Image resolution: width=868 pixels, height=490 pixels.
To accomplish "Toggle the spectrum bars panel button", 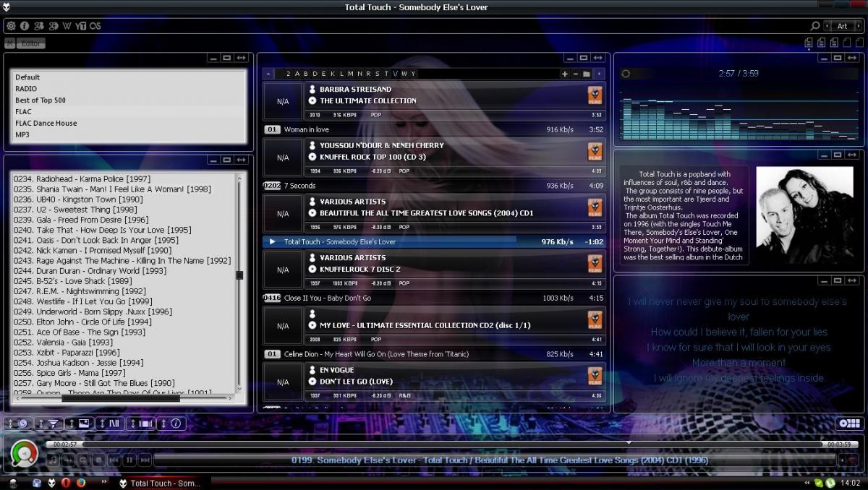I will point(110,424).
